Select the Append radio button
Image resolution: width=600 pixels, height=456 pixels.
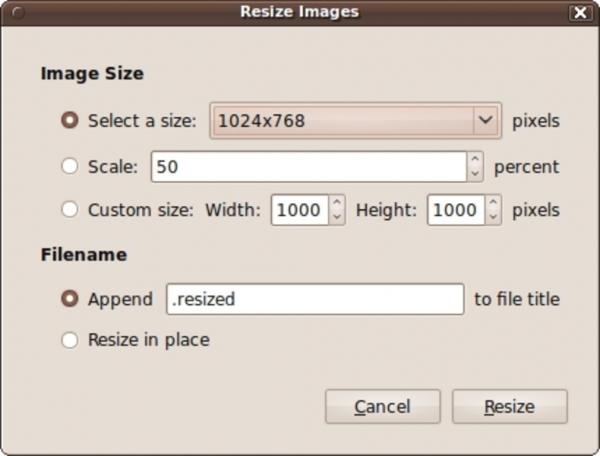click(x=70, y=299)
